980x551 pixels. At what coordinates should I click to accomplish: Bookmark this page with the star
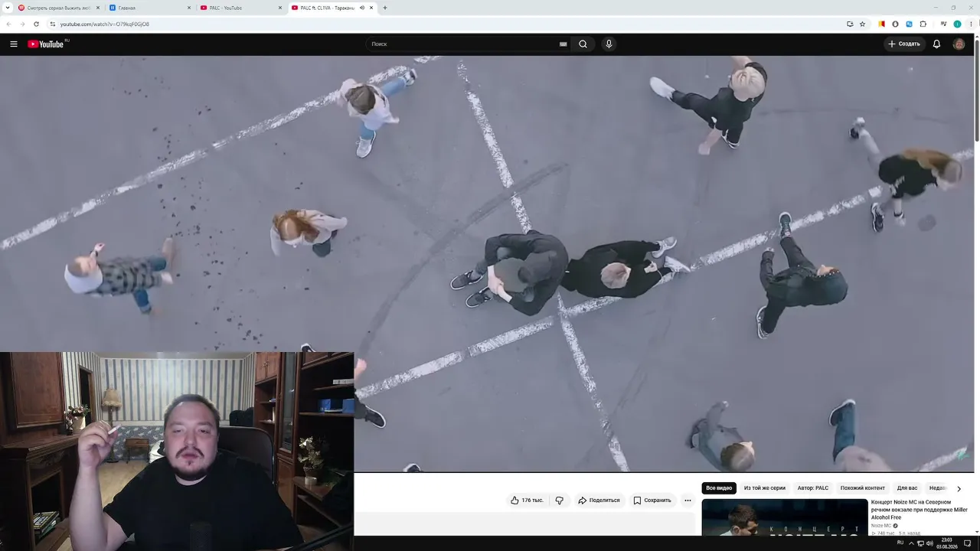[x=862, y=24]
